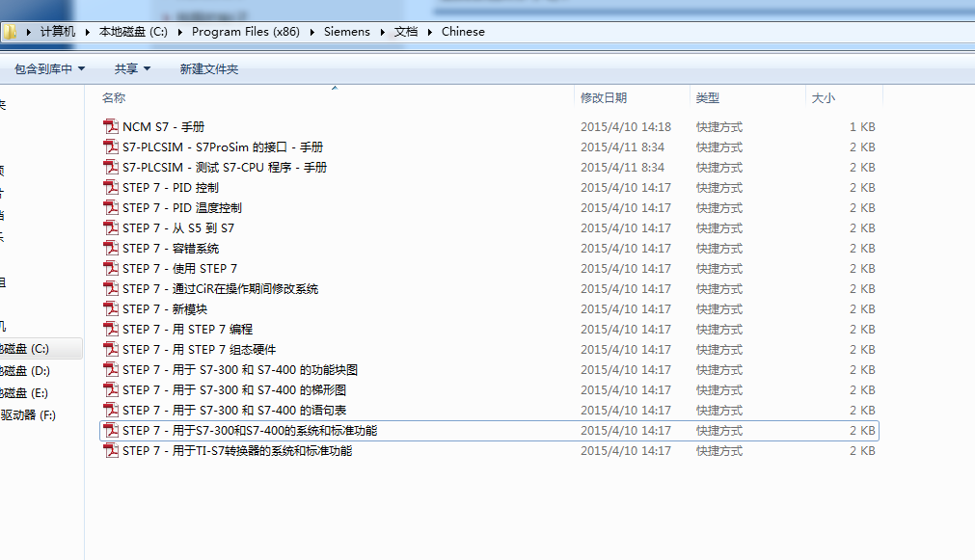
Task: Select file 用于 S7-300 和 S7-400 的语句表
Action: pos(234,411)
